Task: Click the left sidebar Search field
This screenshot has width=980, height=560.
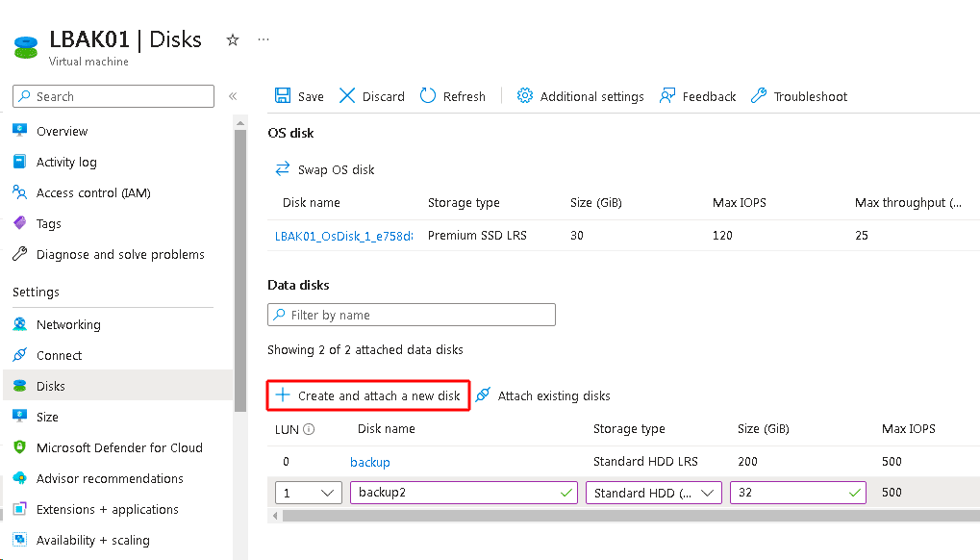Action: click(x=113, y=96)
